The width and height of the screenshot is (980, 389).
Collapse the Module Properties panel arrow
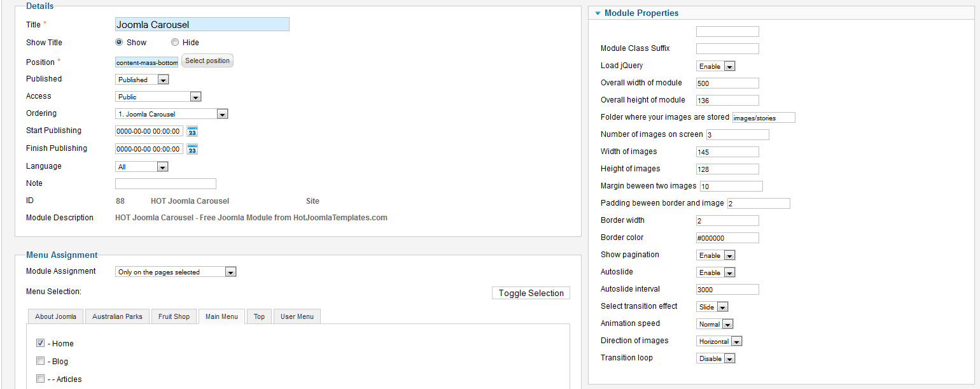(x=598, y=13)
